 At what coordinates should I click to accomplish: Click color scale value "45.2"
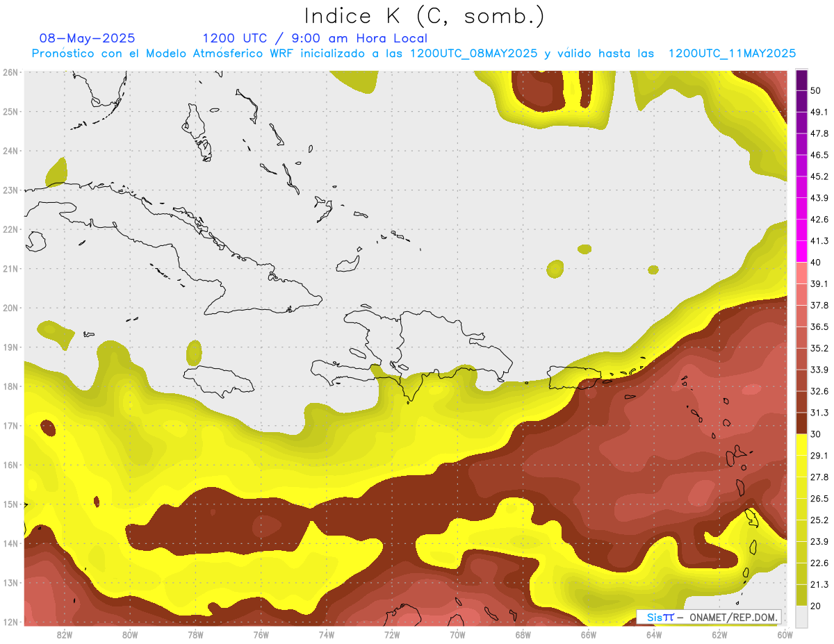tap(819, 176)
